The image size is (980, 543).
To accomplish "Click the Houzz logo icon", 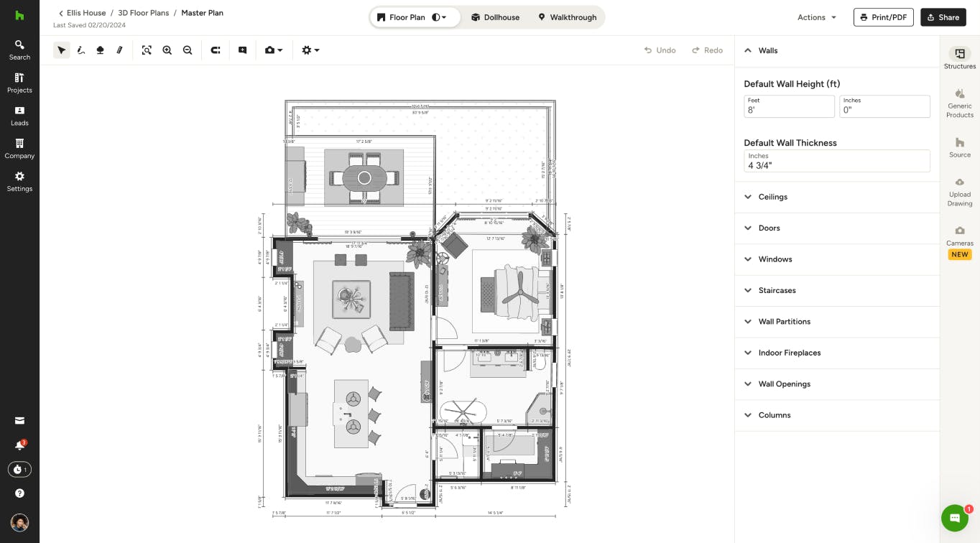I will click(x=19, y=15).
